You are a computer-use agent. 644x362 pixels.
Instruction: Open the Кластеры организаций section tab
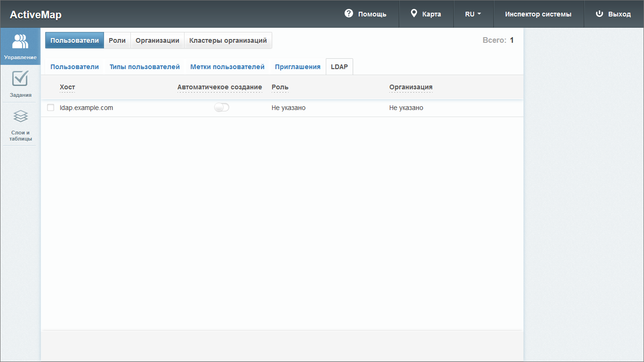(x=228, y=40)
